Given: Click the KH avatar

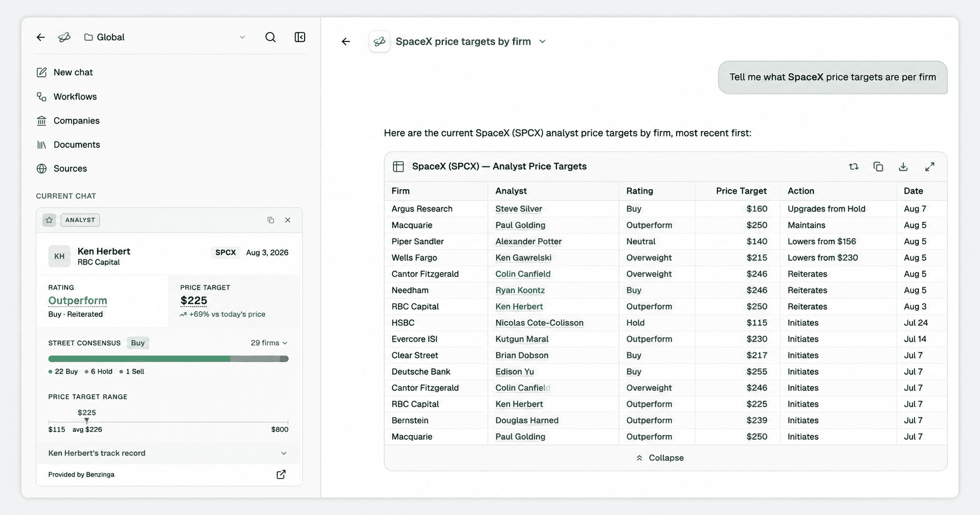Looking at the screenshot, I should click(x=59, y=256).
